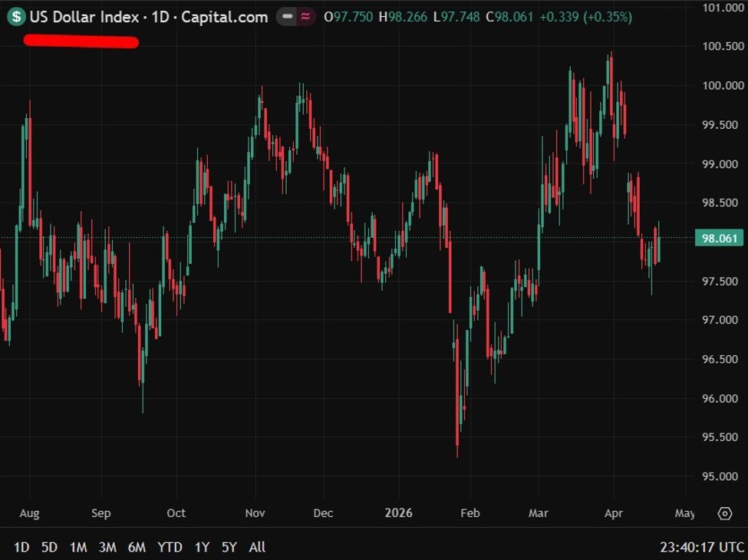Set chart range to 6M
This screenshot has height=560, width=748.
click(x=137, y=547)
